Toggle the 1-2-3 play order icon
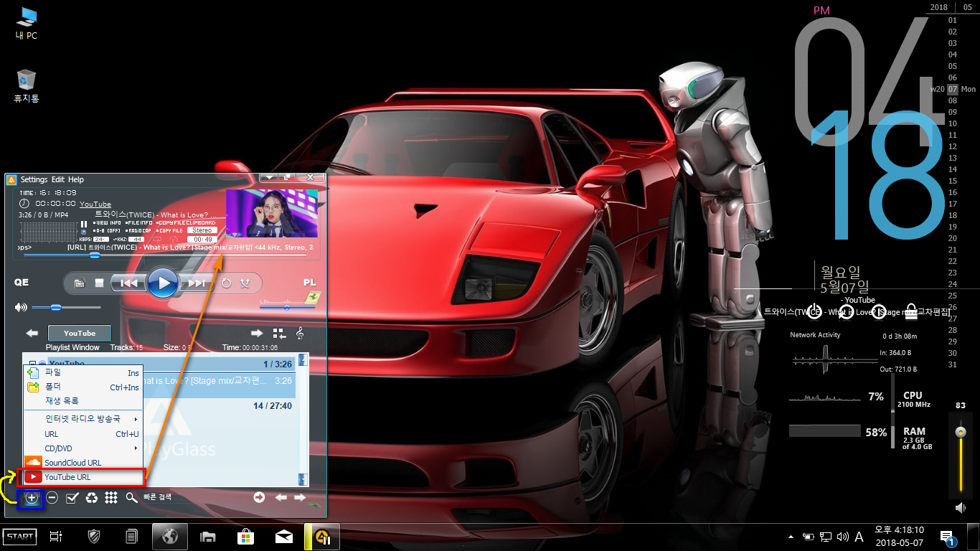 pos(174,239)
